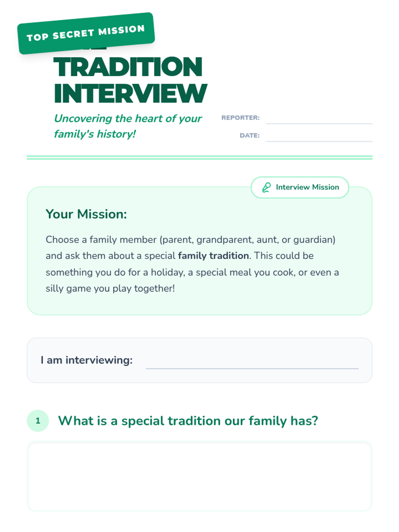Viewport: 399px width, 532px height.
Task: Click the microphone icon in Interview Mission badge
Action: pyautogui.click(x=266, y=188)
